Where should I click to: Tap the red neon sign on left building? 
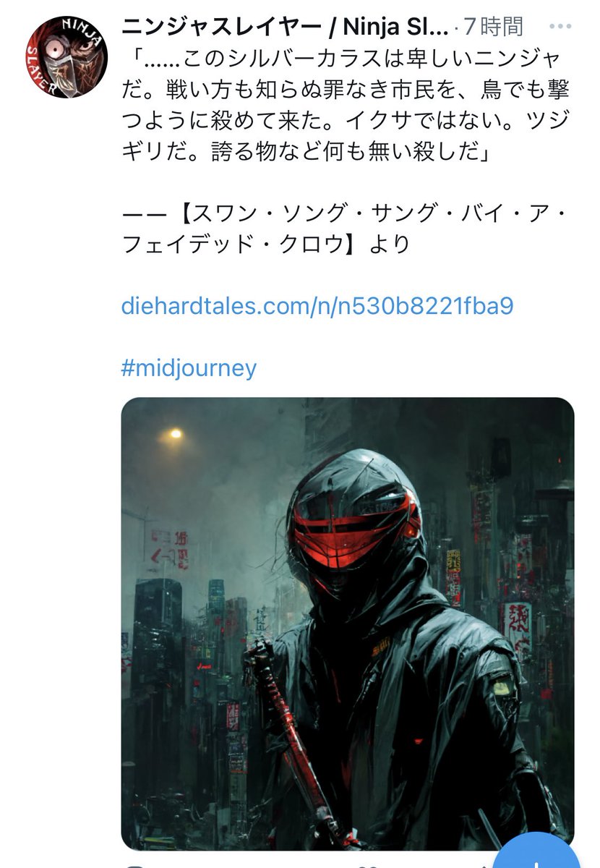171,548
